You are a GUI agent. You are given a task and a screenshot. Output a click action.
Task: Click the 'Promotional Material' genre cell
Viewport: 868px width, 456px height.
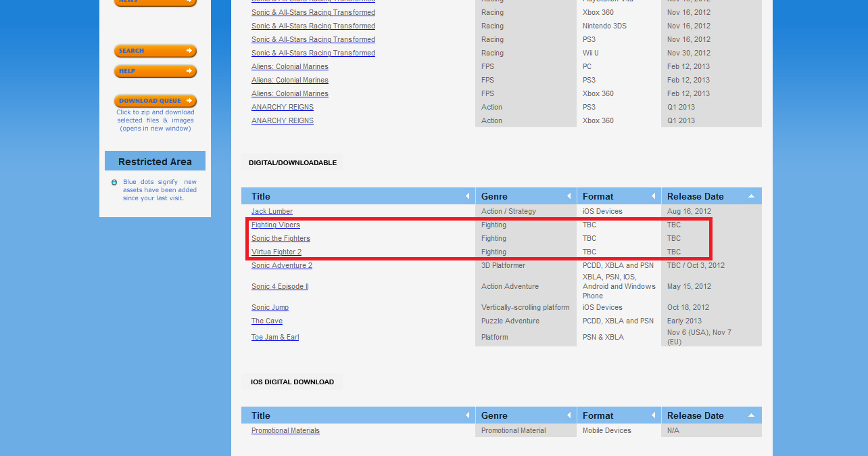[513, 430]
